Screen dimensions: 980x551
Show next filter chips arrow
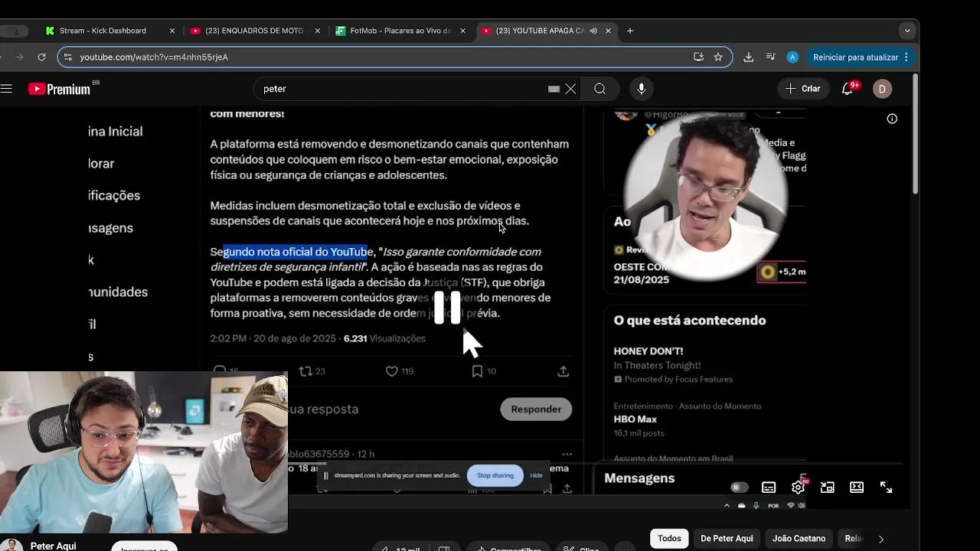coord(880,539)
